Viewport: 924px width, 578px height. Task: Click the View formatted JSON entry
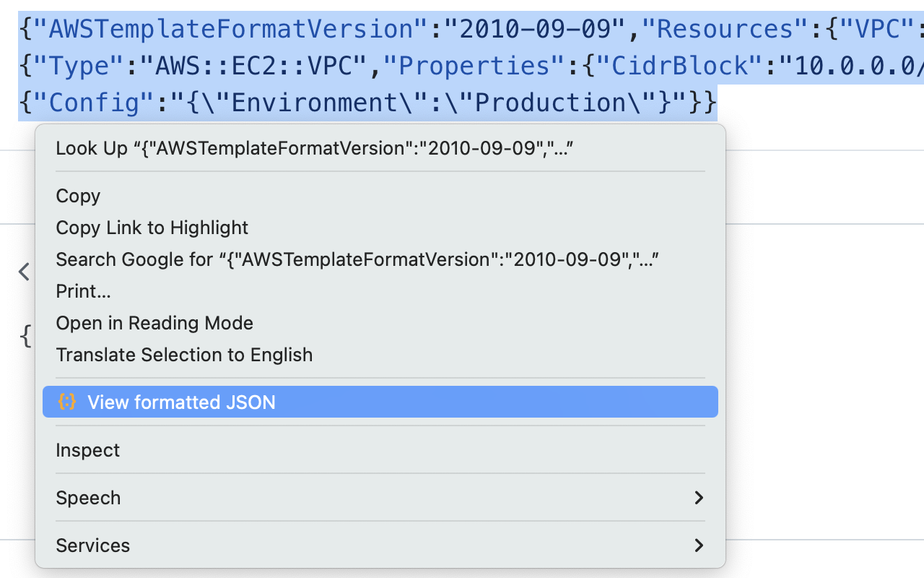(380, 402)
